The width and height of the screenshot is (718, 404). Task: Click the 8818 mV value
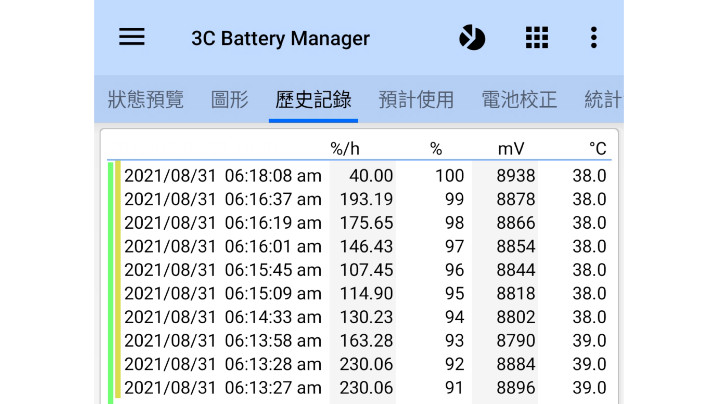[x=516, y=293]
